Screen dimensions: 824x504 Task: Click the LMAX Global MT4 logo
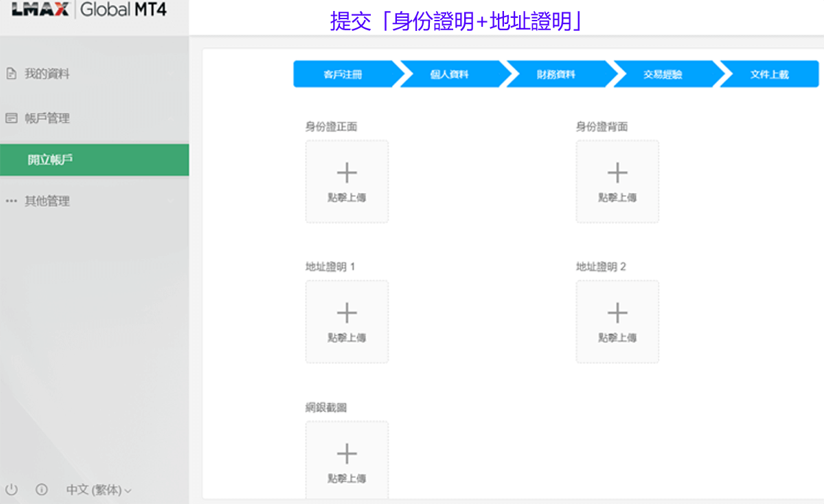(89, 11)
